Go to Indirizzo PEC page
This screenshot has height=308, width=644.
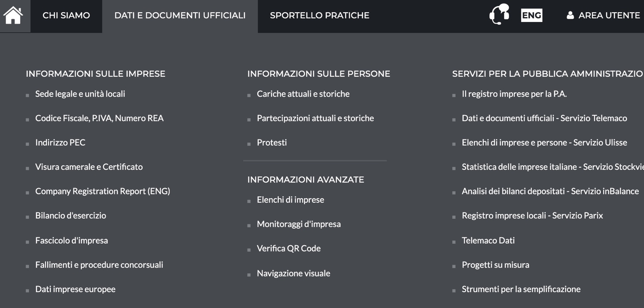(x=60, y=143)
